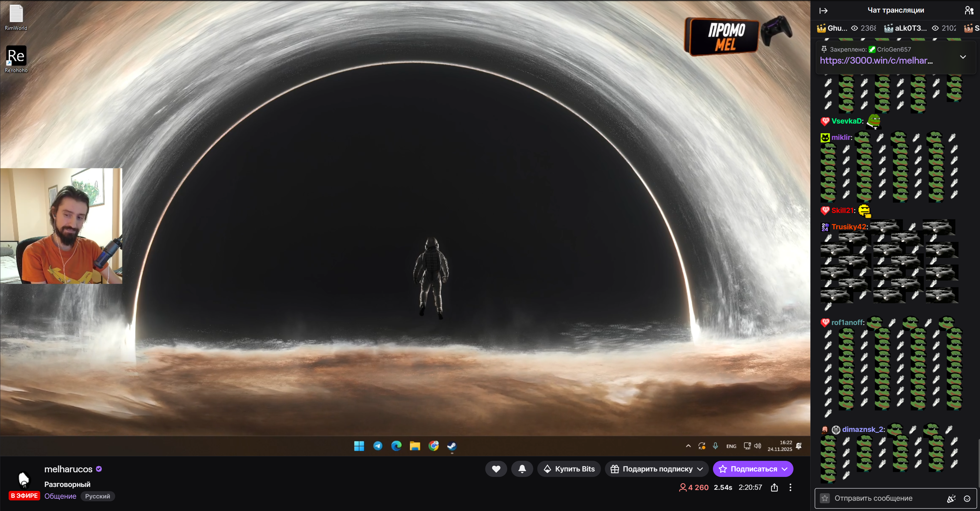Open the emote picker smiley icon

pyautogui.click(x=967, y=498)
